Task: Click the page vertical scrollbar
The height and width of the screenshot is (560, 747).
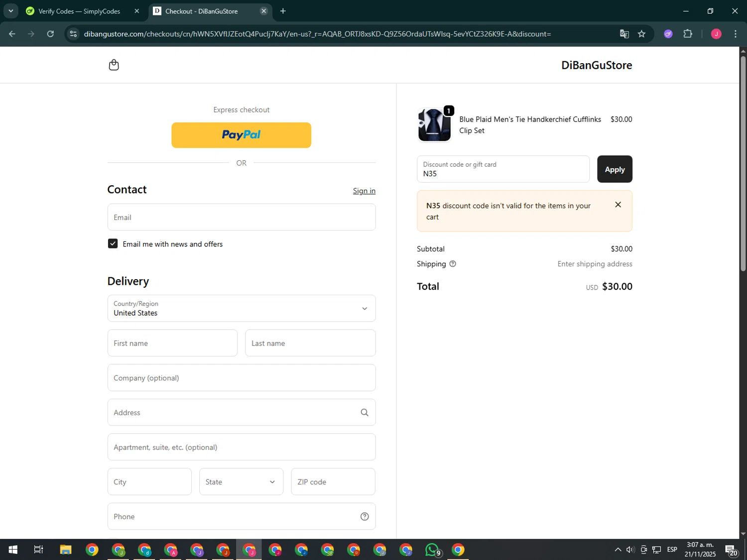Action: 743,164
